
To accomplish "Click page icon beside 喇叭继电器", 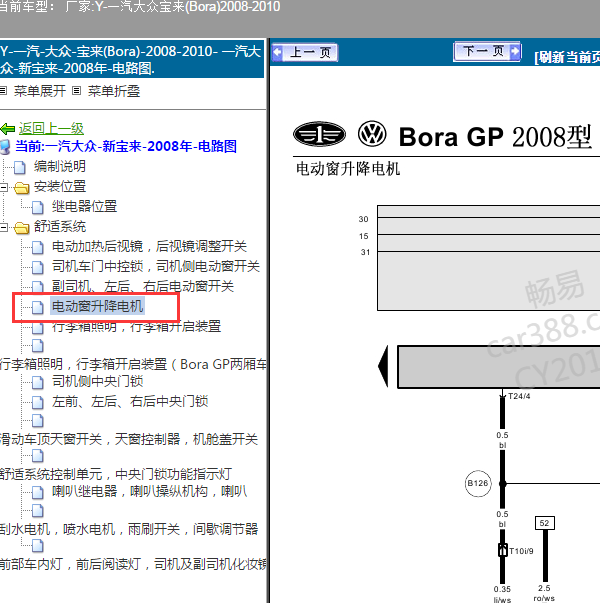I will 38,492.
